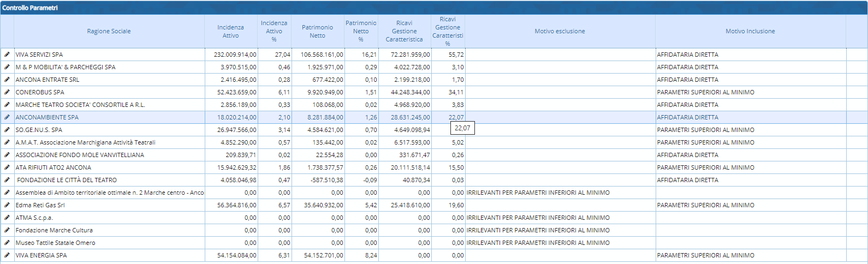Viewport: 868px width, 264px height.
Task: Sort by Patrimonio Netto column header
Action: pyautogui.click(x=317, y=31)
